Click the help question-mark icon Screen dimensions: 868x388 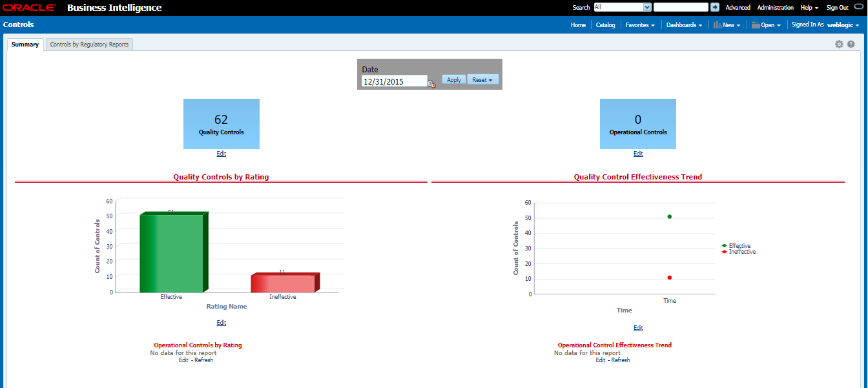851,44
